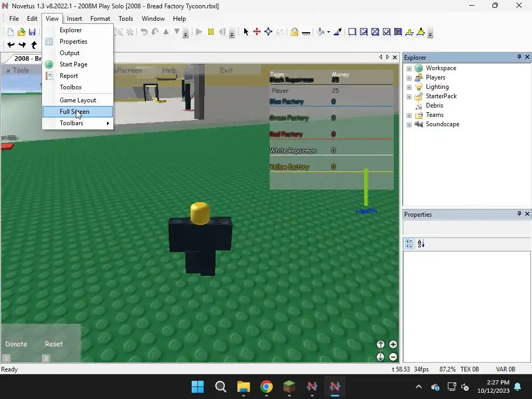Open the Window menu
532x399 pixels.
153,19
